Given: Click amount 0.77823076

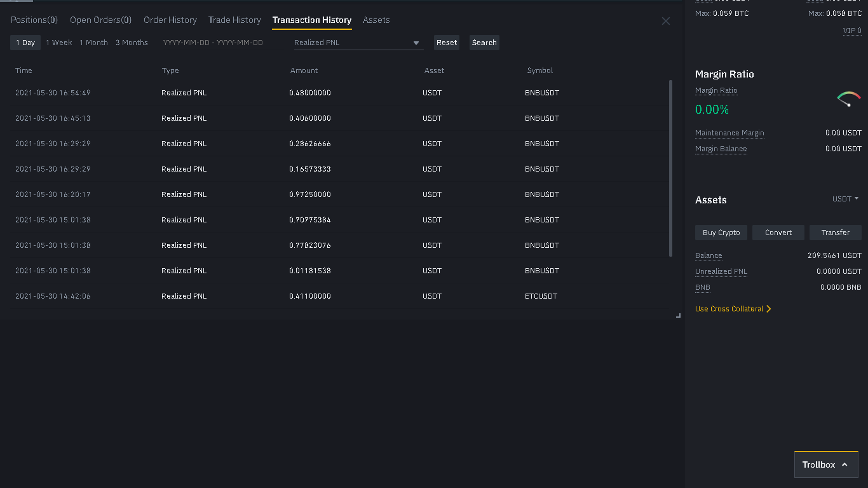Looking at the screenshot, I should (x=310, y=245).
